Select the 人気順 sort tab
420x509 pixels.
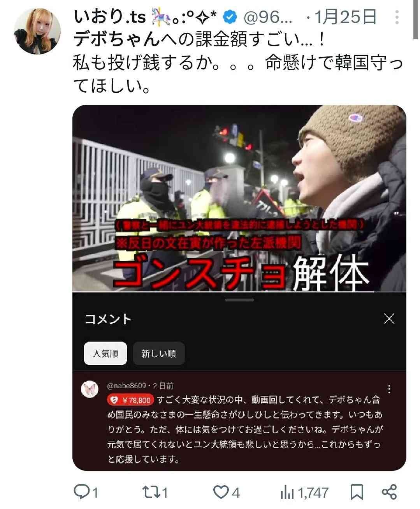[x=105, y=354]
